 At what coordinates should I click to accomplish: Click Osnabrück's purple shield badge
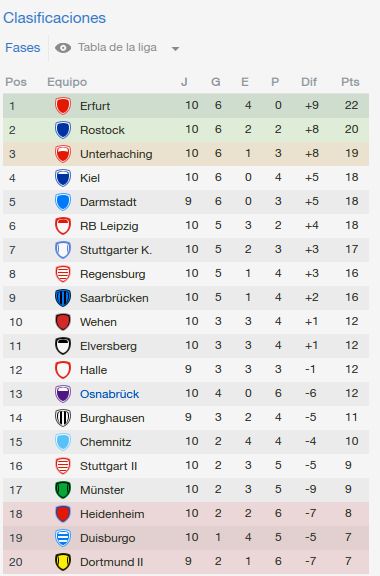click(63, 394)
